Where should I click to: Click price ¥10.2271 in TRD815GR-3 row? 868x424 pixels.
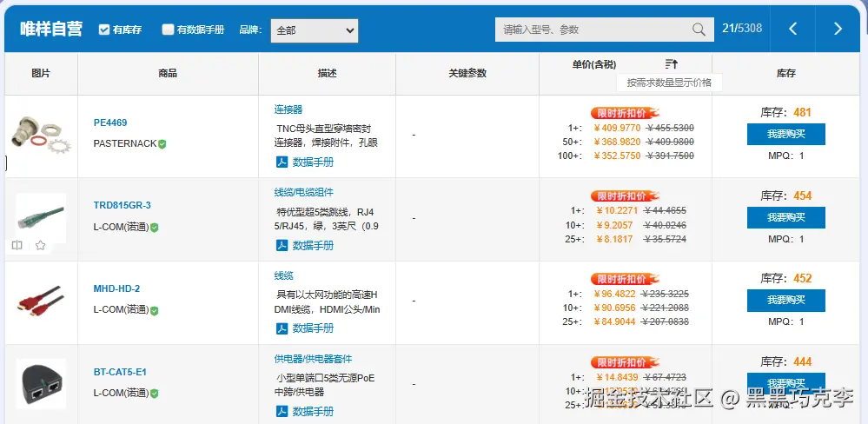[617, 210]
